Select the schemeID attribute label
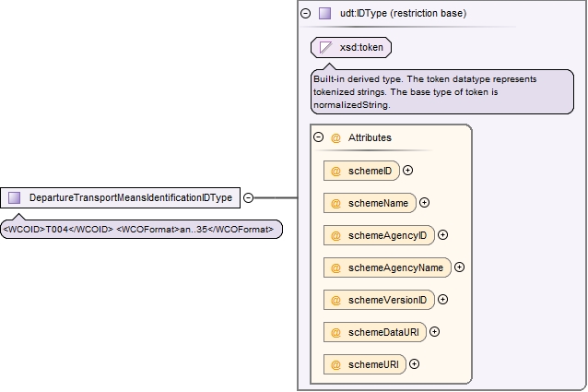 [370, 171]
